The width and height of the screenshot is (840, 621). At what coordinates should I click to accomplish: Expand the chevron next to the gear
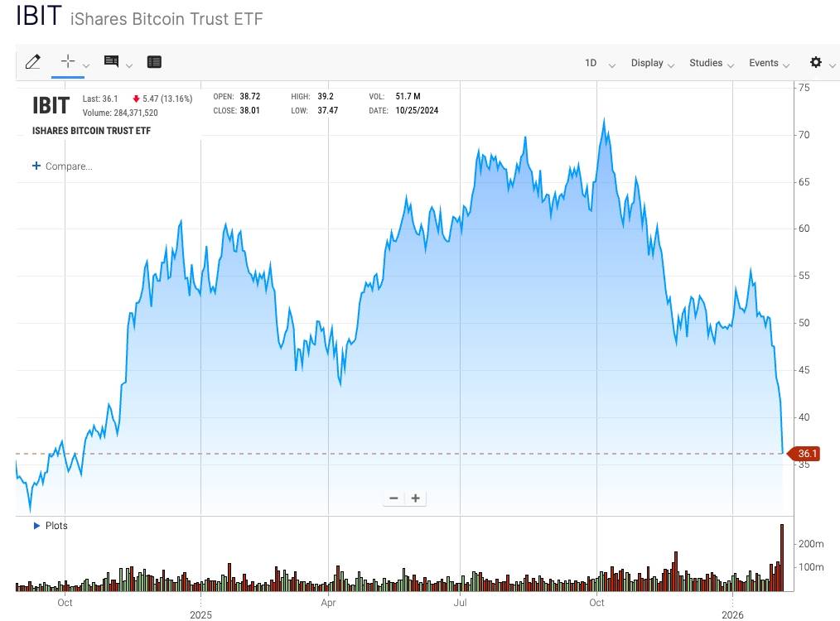pos(833,65)
